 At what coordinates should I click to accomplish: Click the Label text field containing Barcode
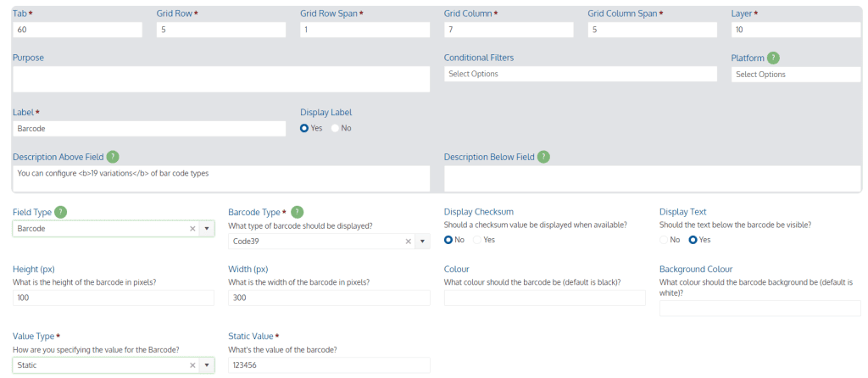click(x=149, y=128)
